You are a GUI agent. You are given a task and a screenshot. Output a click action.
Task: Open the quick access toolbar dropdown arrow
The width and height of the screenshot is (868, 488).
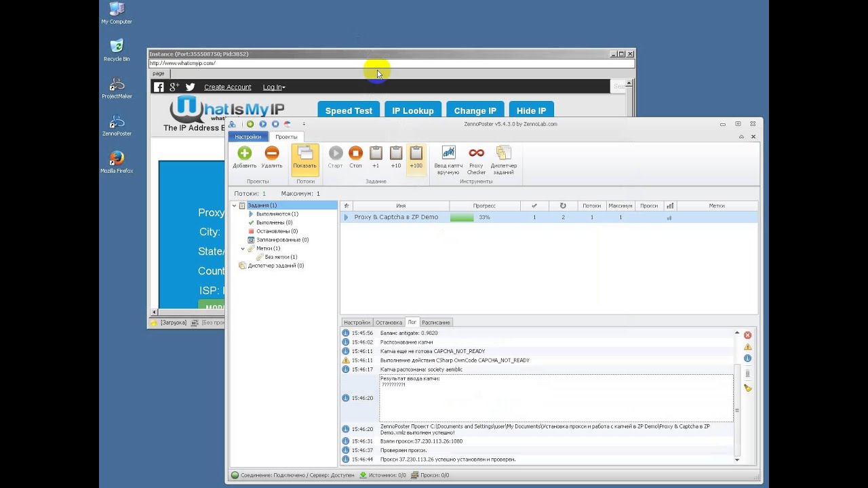tap(304, 124)
